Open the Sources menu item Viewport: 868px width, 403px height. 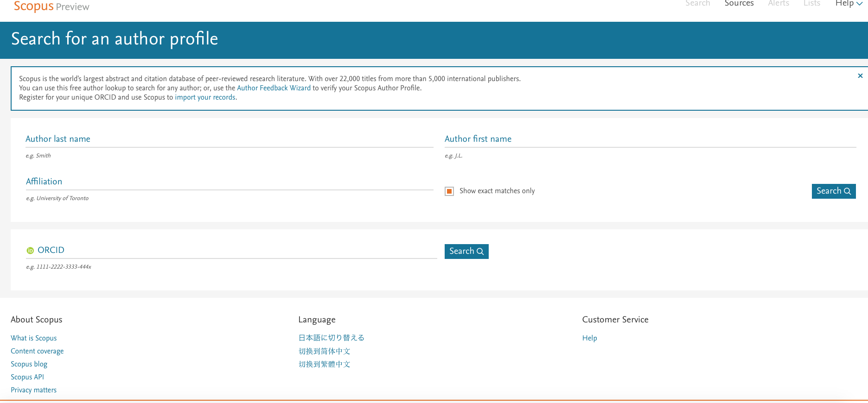(739, 4)
